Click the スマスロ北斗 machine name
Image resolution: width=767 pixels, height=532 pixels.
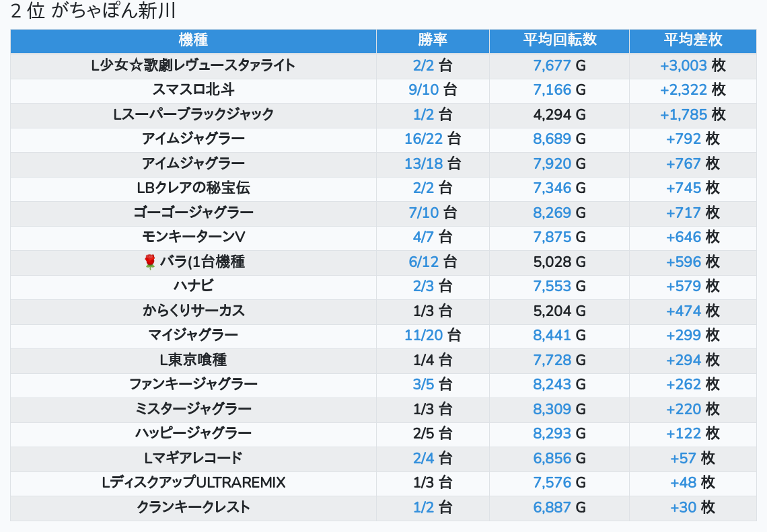point(193,90)
